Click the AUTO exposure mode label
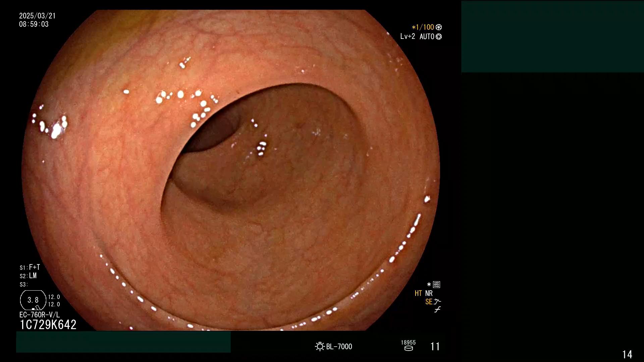This screenshot has width=644, height=362. (x=427, y=37)
